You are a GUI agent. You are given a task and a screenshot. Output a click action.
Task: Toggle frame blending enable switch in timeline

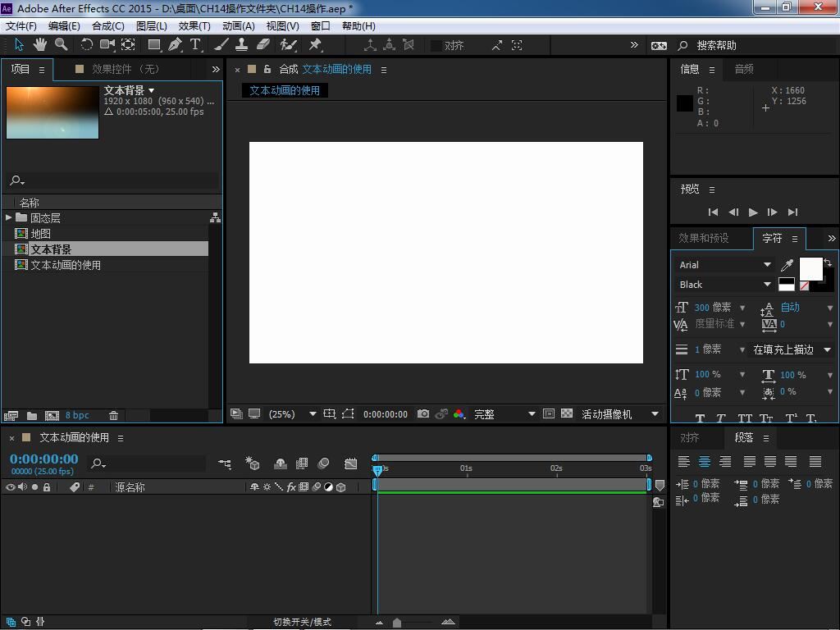pyautogui.click(x=302, y=463)
